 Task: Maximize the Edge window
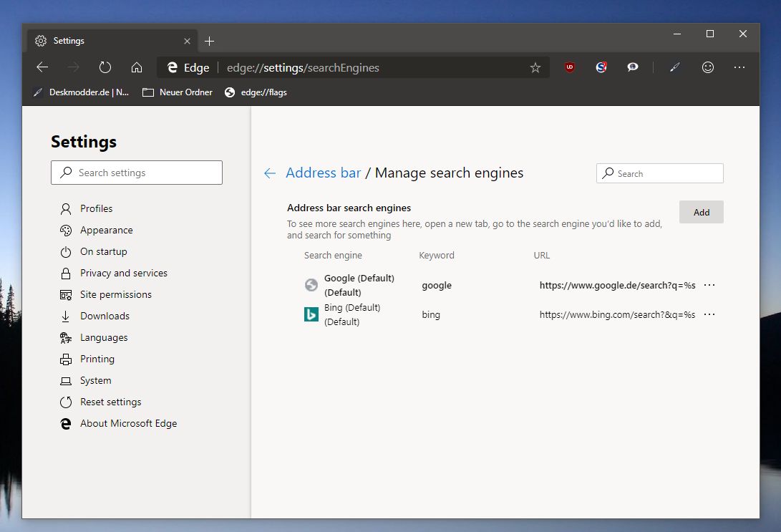tap(710, 34)
